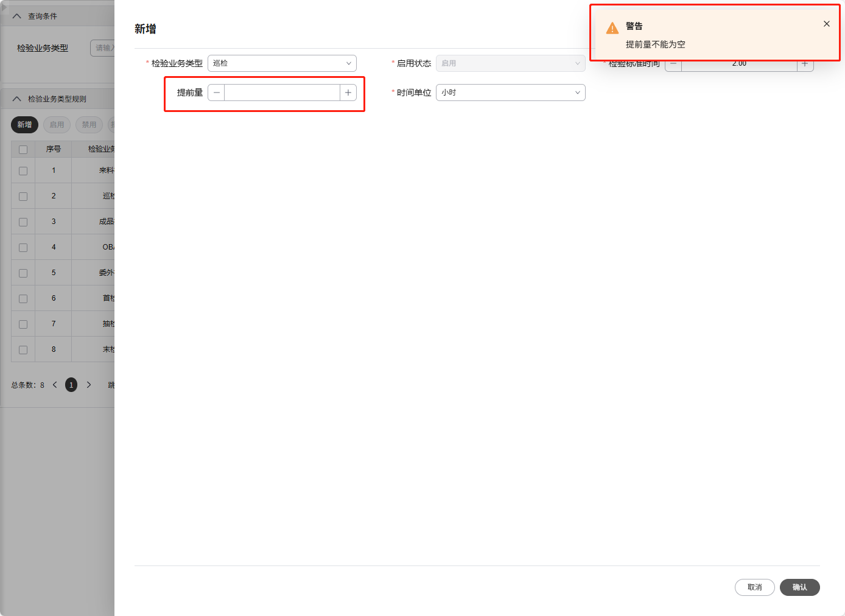Image resolution: width=845 pixels, height=616 pixels.
Task: Click the 禁用 button in the toolbar
Action: tap(89, 124)
